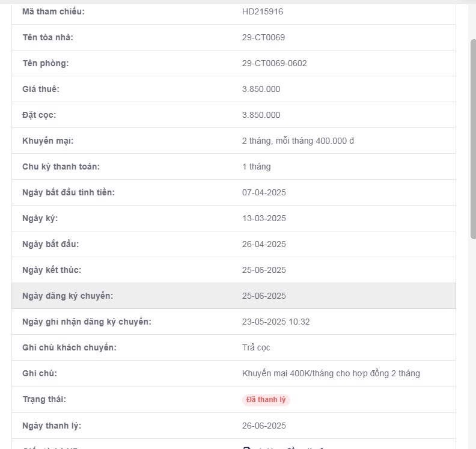Click the liquidation date 26-06-2025
The width and height of the screenshot is (476, 449).
point(264,426)
